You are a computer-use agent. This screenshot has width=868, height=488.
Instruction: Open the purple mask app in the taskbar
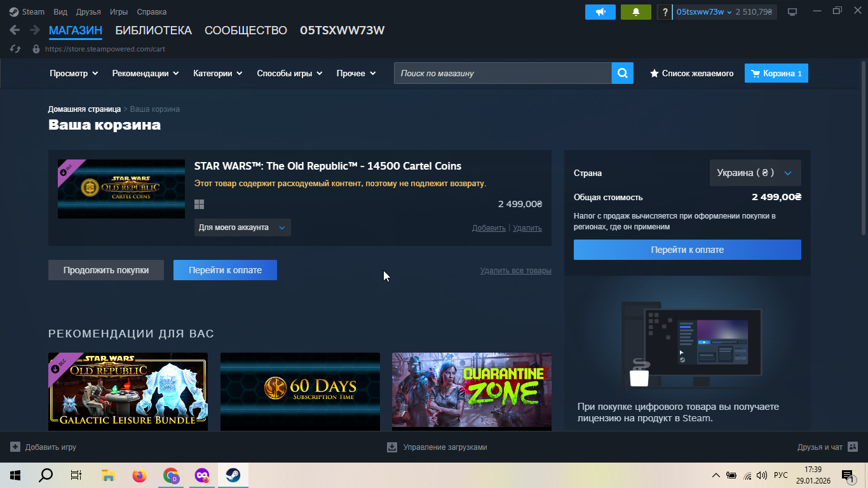(202, 475)
